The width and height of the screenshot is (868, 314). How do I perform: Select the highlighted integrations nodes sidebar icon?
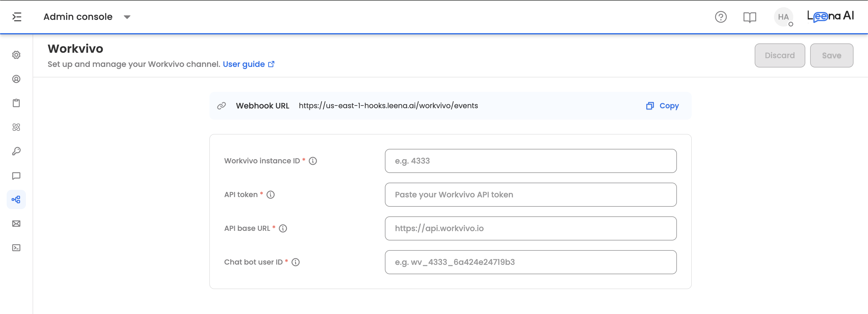(x=16, y=199)
